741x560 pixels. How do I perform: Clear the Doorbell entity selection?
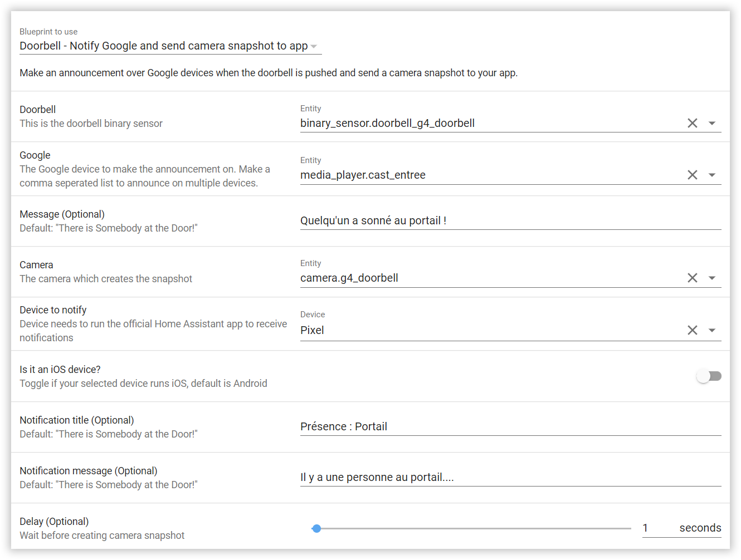pos(692,123)
